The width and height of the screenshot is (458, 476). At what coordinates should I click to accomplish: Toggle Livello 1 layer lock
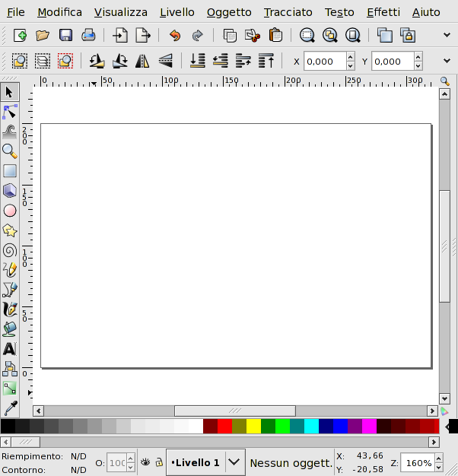[159, 462]
